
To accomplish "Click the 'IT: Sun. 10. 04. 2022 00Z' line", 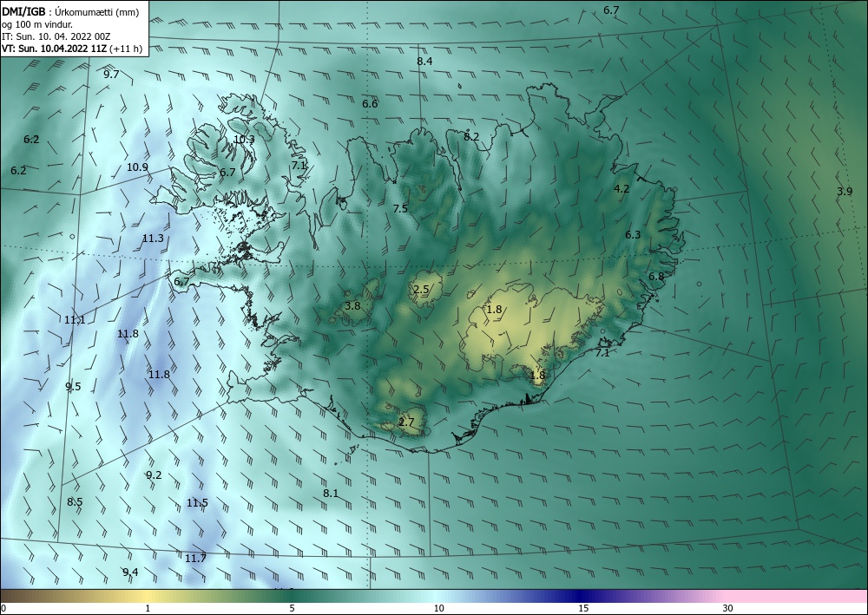I will click(56, 36).
